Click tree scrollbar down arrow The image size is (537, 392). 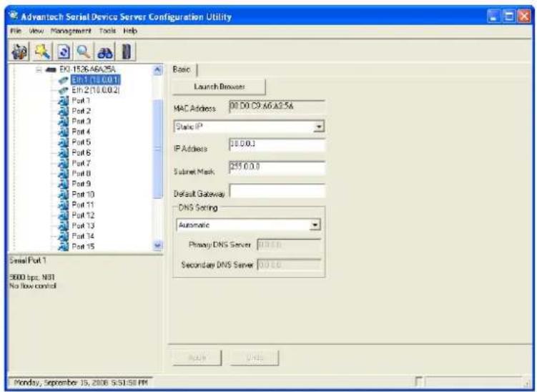tap(157, 245)
